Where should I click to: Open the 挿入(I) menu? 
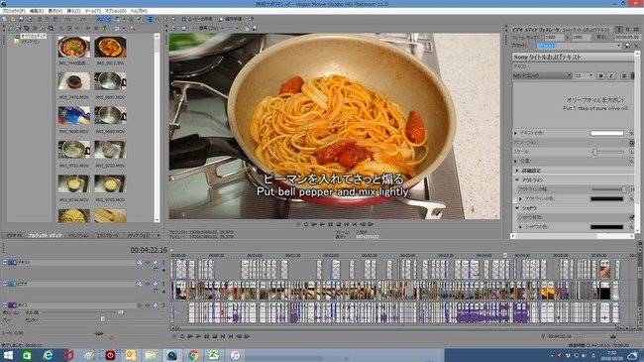pyautogui.click(x=73, y=11)
